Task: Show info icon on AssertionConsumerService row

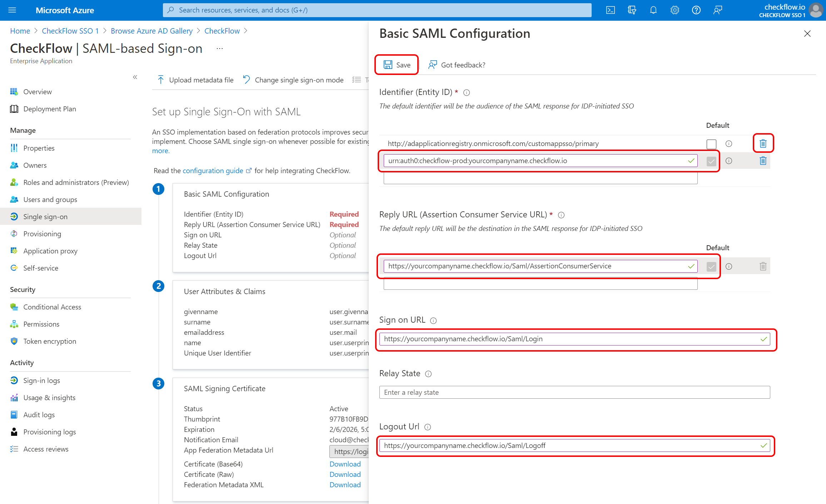Action: [x=729, y=266]
